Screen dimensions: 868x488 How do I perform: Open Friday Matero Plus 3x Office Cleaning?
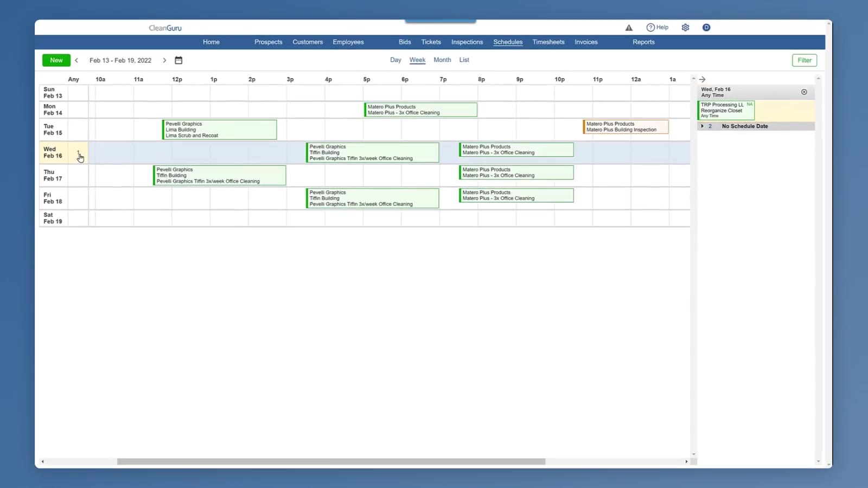516,195
